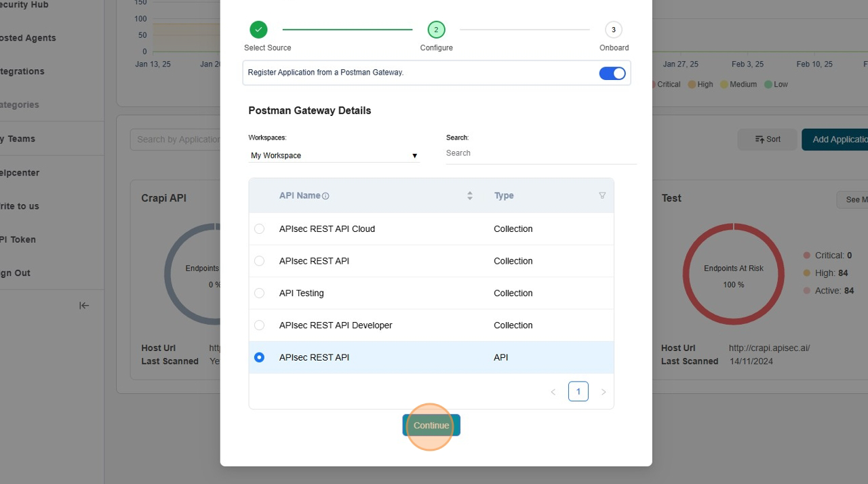This screenshot has height=484, width=868.
Task: Click the Postman Gateway Search field
Action: [540, 153]
